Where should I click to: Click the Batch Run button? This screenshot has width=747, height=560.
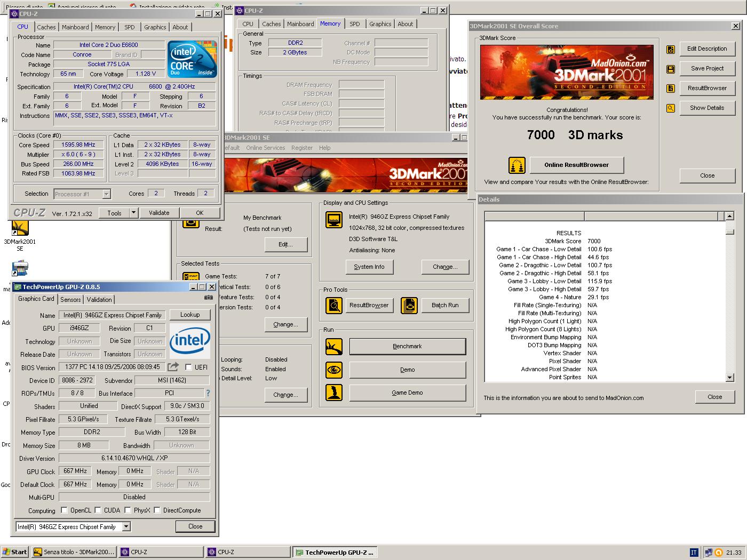(x=445, y=306)
